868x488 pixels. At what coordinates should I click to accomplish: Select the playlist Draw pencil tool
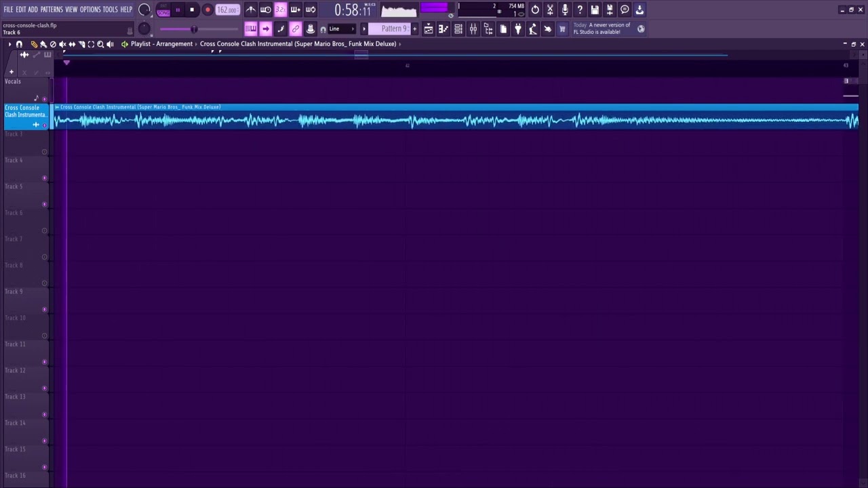pos(34,44)
